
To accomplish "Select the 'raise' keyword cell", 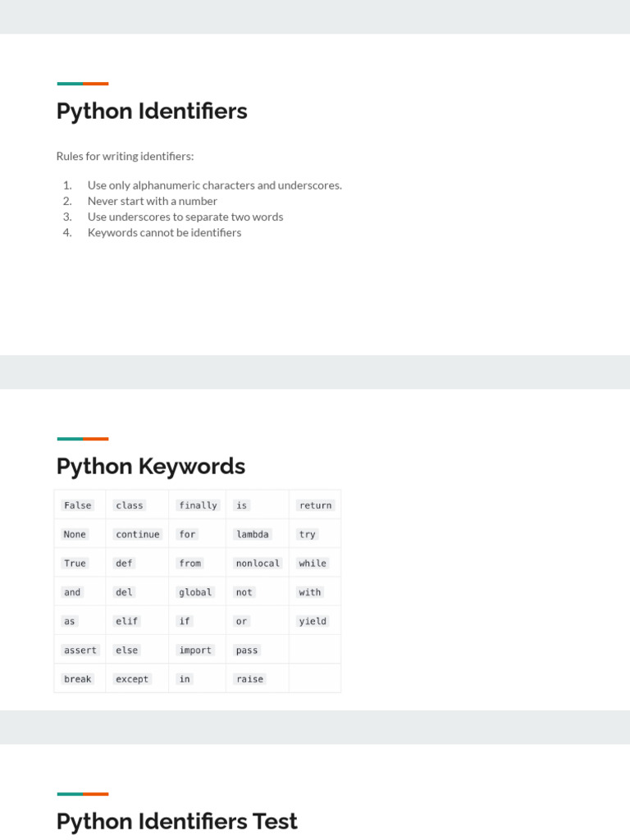I will coord(250,679).
